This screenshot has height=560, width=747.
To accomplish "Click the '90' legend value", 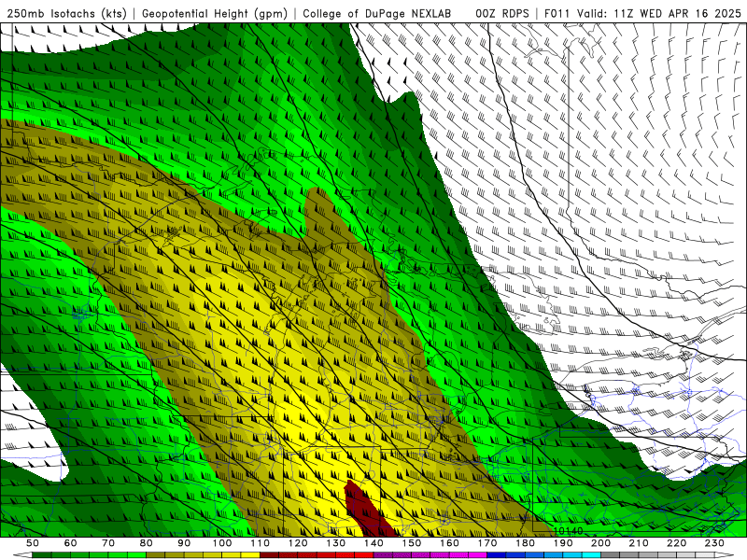I will [184, 543].
